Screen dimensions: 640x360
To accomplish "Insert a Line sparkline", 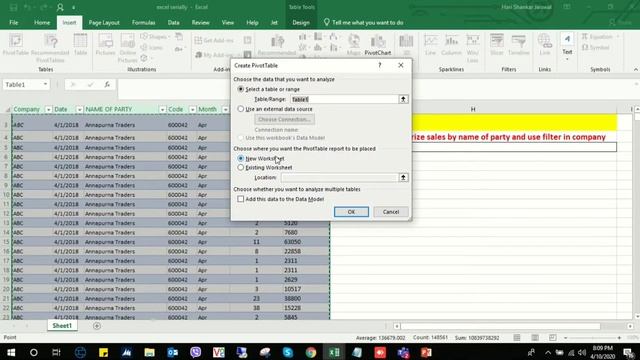I will 431,45.
